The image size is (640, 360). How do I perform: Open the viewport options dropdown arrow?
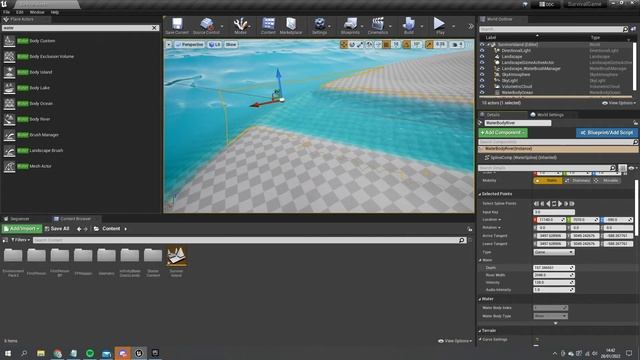pyautogui.click(x=169, y=44)
